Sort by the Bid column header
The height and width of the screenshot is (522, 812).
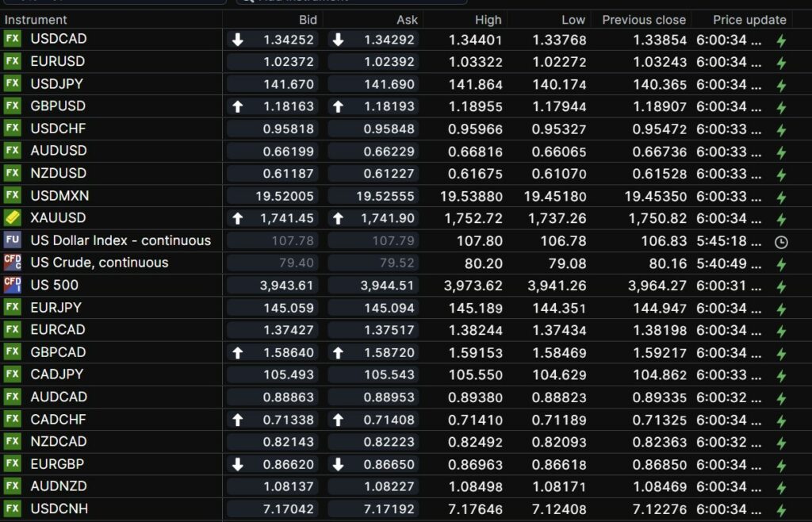click(308, 20)
